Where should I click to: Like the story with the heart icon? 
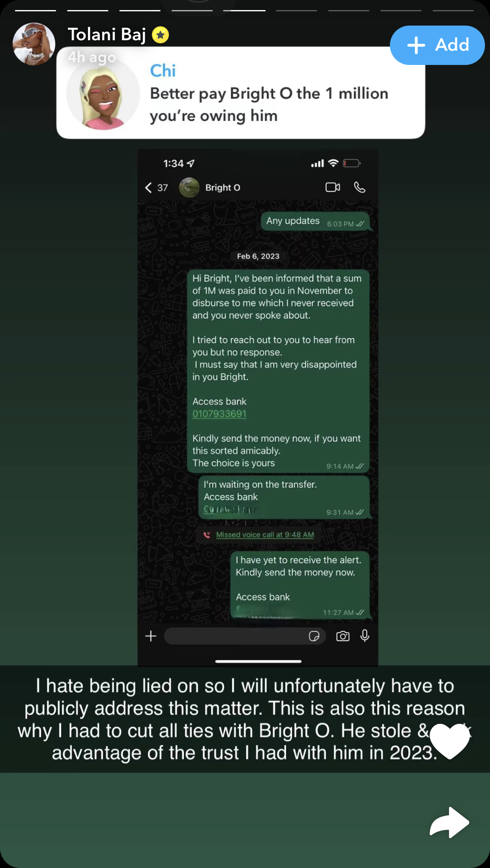(450, 741)
